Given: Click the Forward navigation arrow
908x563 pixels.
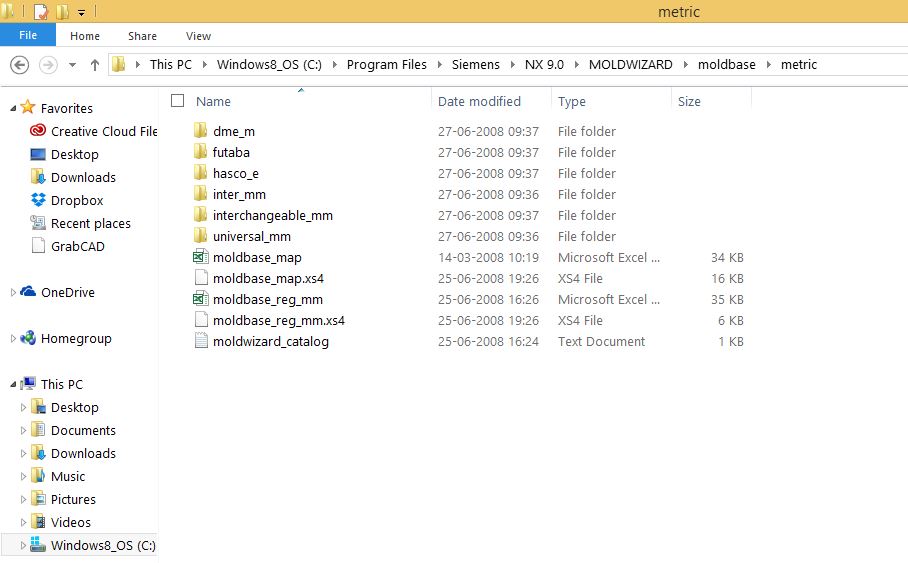Looking at the screenshot, I should click(x=48, y=64).
